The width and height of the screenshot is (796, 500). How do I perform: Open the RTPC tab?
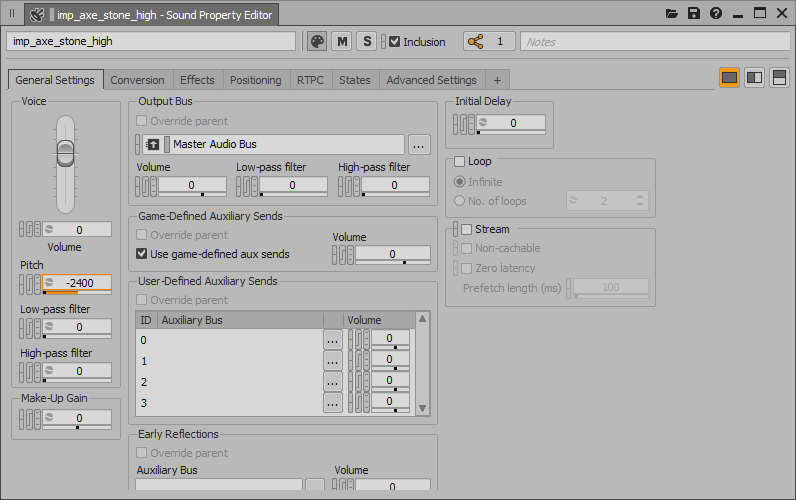[310, 80]
